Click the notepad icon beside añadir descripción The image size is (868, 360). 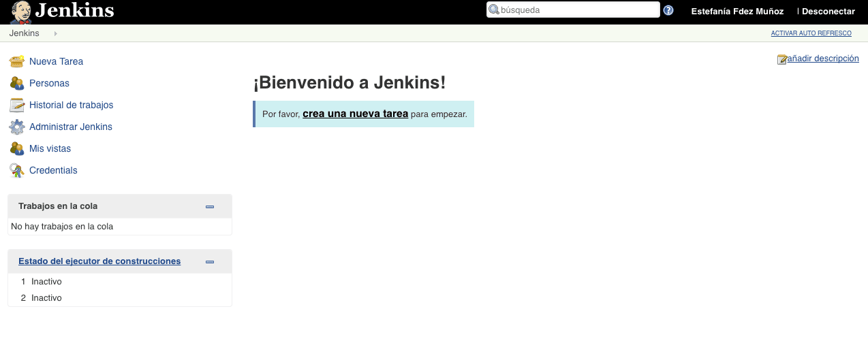point(782,59)
